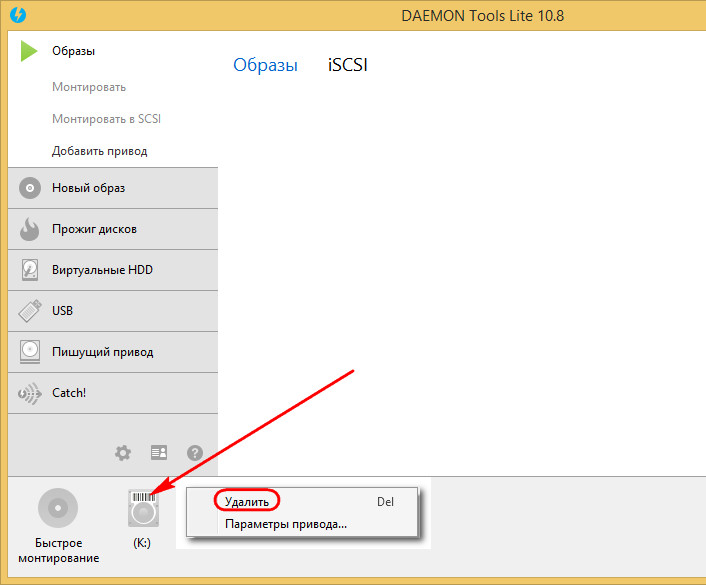Viewport: 706px width, 585px height.
Task: Open the Новый образ section
Action: point(113,188)
